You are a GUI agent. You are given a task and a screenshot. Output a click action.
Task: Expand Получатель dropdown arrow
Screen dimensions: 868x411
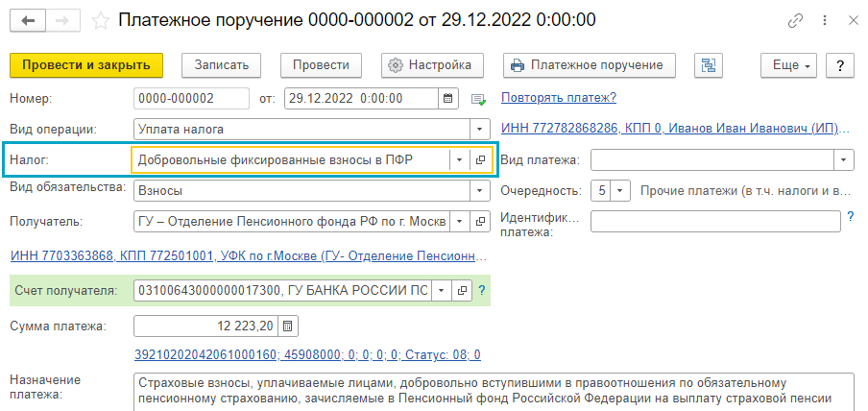point(459,222)
